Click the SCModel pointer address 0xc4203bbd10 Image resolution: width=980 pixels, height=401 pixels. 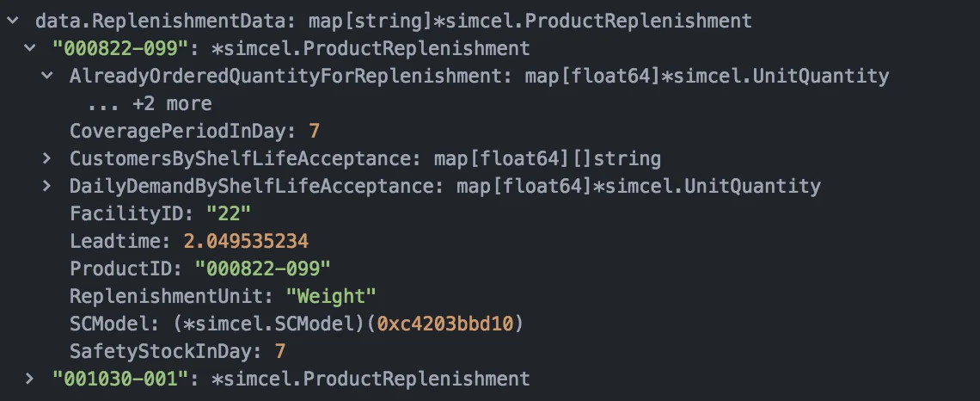coord(444,324)
